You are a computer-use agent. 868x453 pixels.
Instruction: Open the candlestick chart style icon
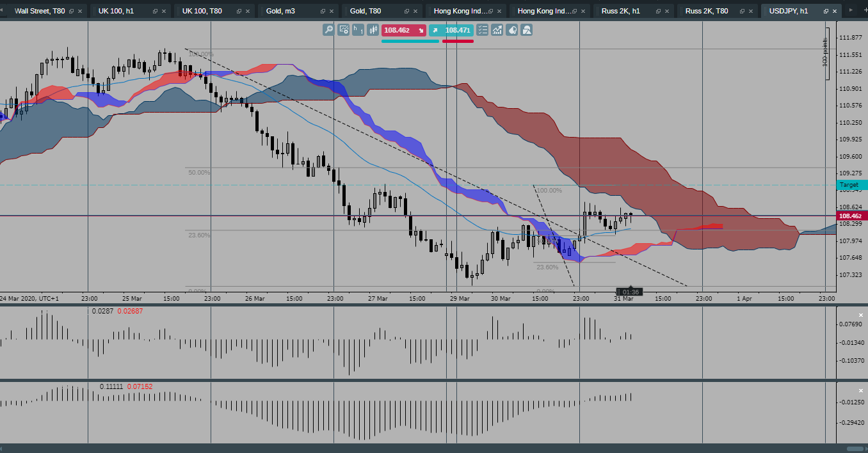point(373,29)
